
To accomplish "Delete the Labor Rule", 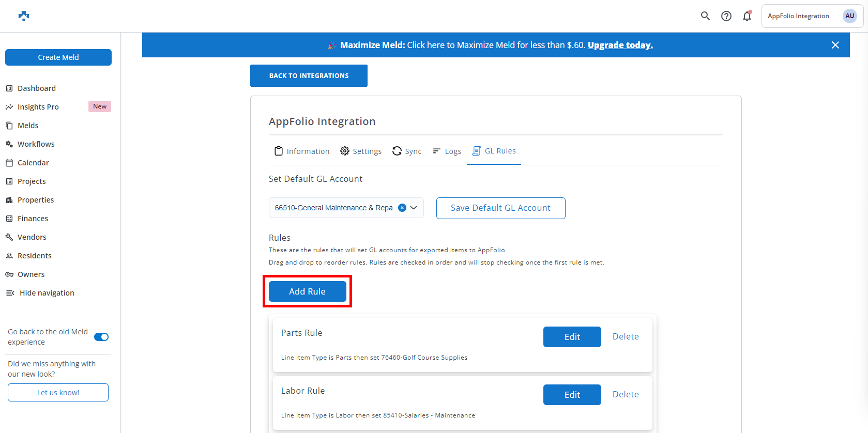I will pyautogui.click(x=626, y=394).
